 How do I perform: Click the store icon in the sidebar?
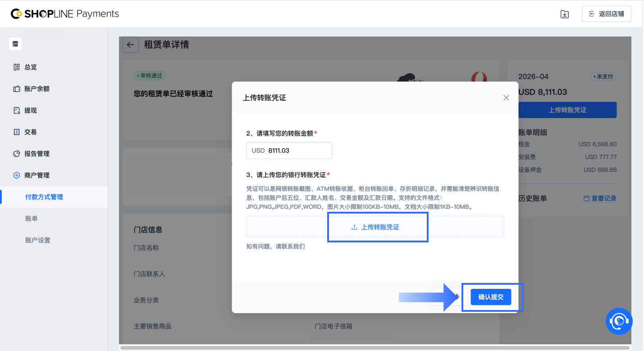pos(15,44)
